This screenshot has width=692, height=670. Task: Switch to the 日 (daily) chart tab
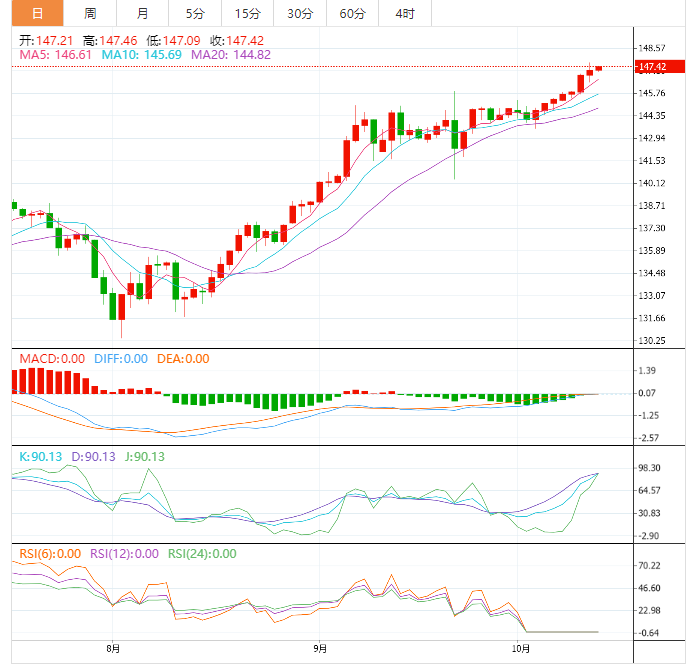37,13
